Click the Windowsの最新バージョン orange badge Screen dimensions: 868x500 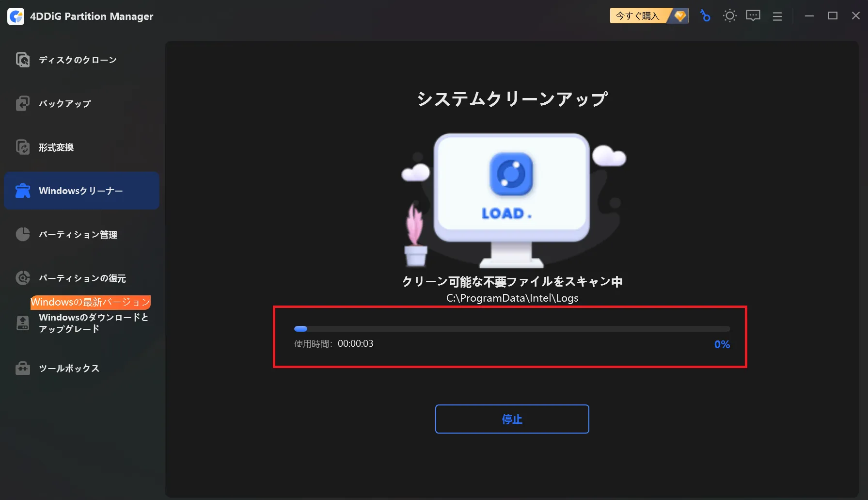(x=91, y=302)
